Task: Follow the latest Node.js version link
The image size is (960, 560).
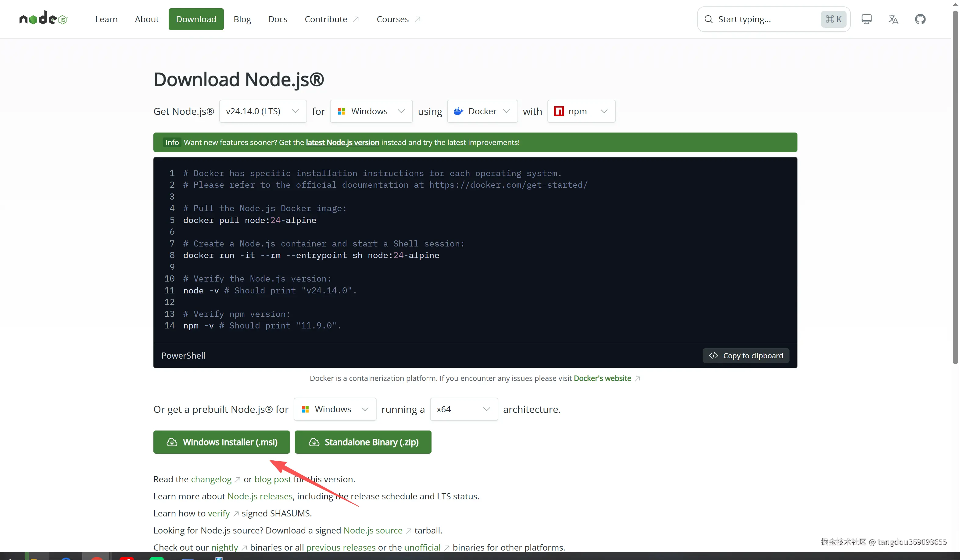Action: click(x=342, y=142)
